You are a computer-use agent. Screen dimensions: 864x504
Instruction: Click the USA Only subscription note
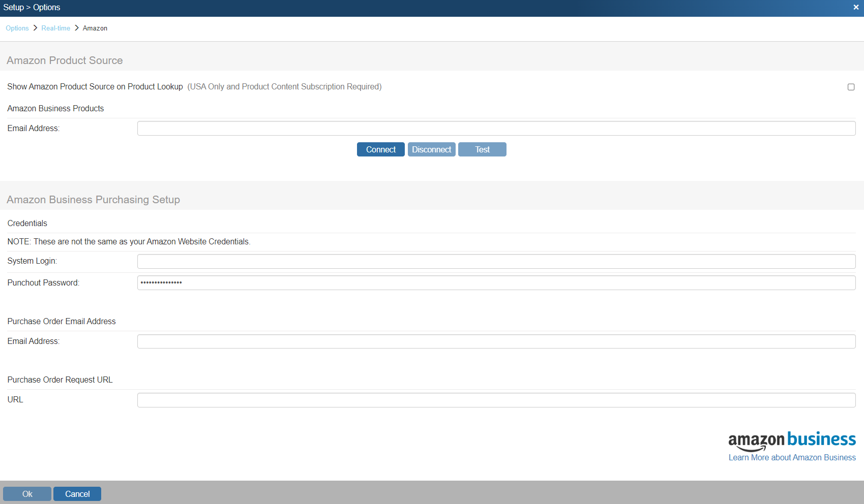click(284, 87)
